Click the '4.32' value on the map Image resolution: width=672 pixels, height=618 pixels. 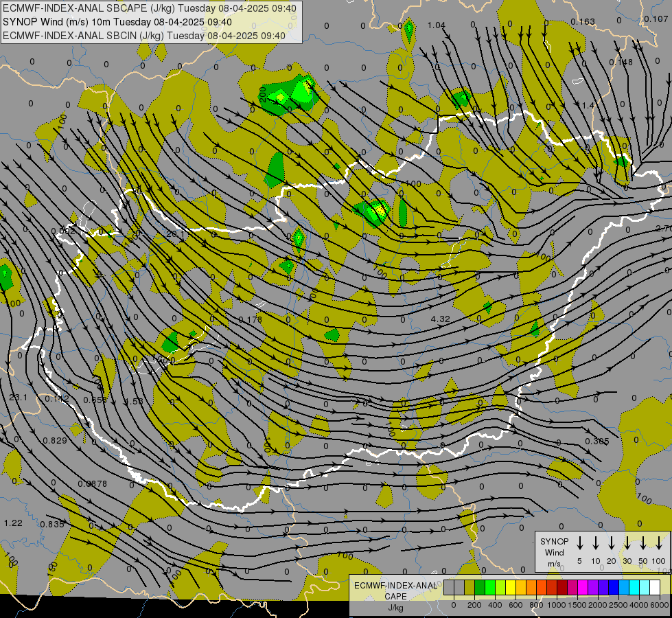(x=440, y=319)
